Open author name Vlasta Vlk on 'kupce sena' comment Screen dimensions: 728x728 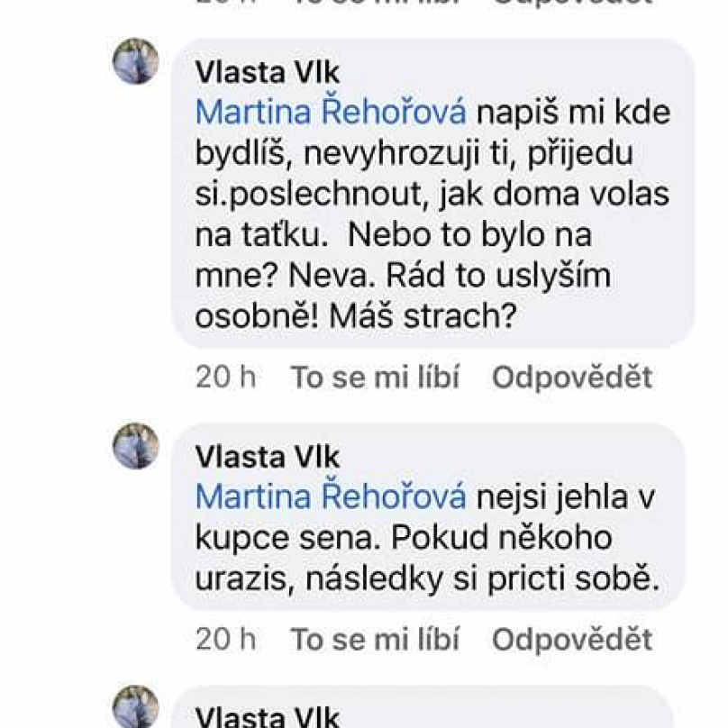tap(268, 457)
